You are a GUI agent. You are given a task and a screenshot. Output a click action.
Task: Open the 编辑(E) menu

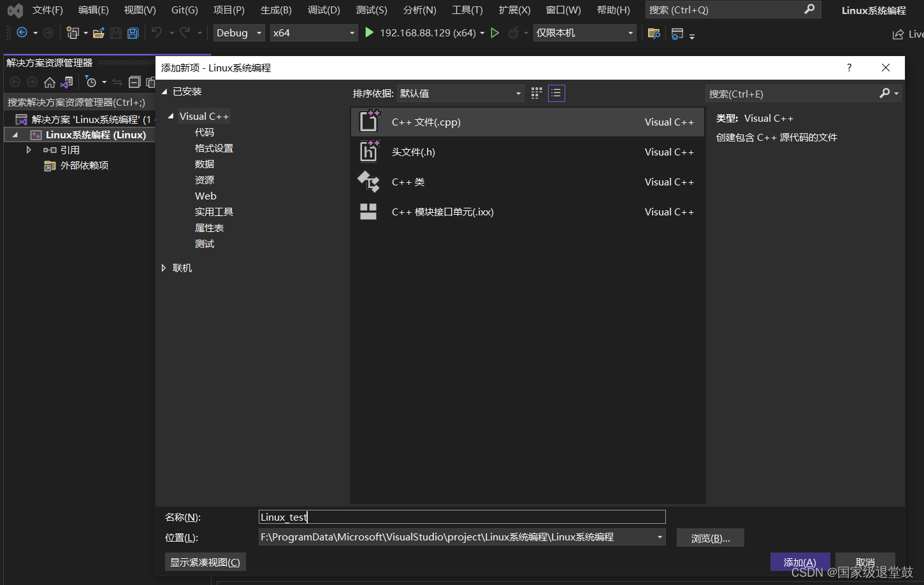[x=94, y=10]
